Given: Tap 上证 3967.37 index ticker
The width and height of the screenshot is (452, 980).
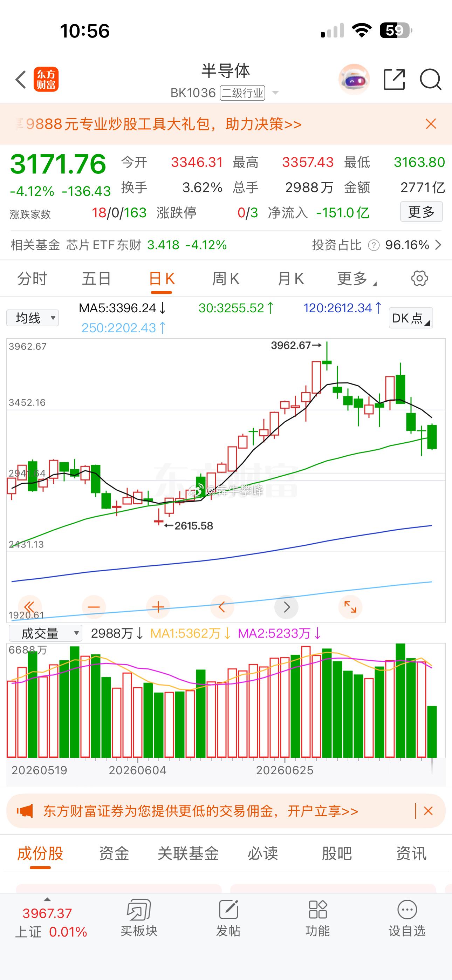Looking at the screenshot, I should pyautogui.click(x=51, y=922).
